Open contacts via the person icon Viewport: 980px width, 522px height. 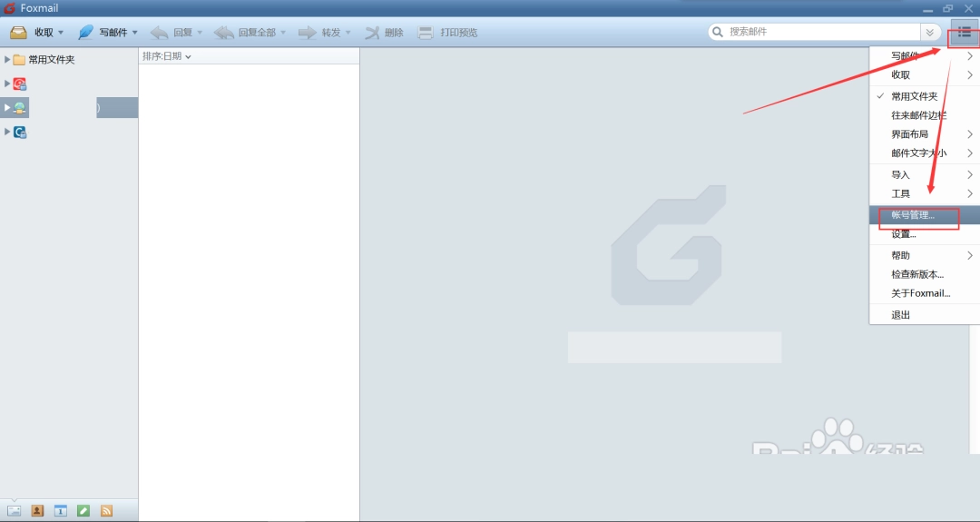(37, 511)
